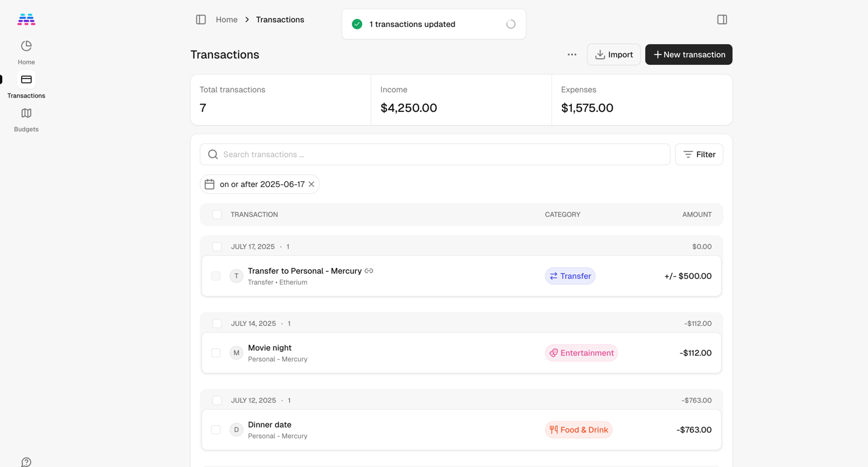Screen dimensions: 868x467
Task: Open the Food & Drink category badge
Action: pos(578,430)
